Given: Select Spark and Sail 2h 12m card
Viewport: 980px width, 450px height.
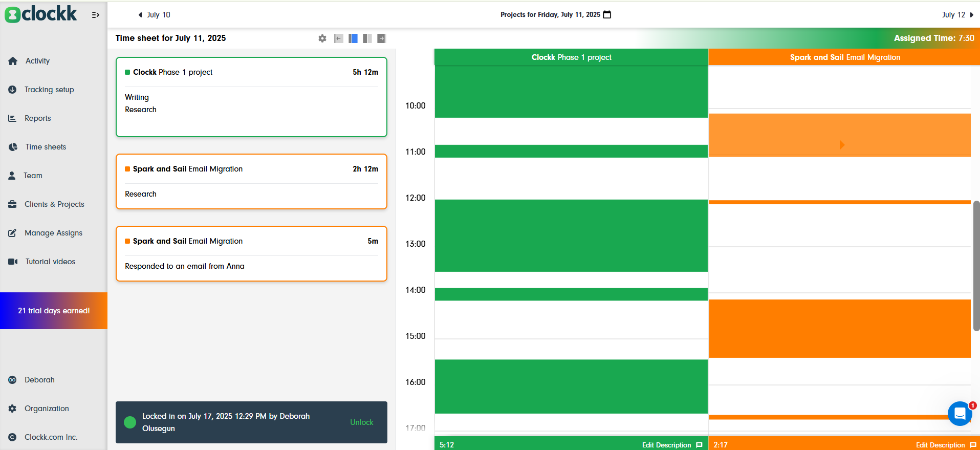Looking at the screenshot, I should coord(251,182).
